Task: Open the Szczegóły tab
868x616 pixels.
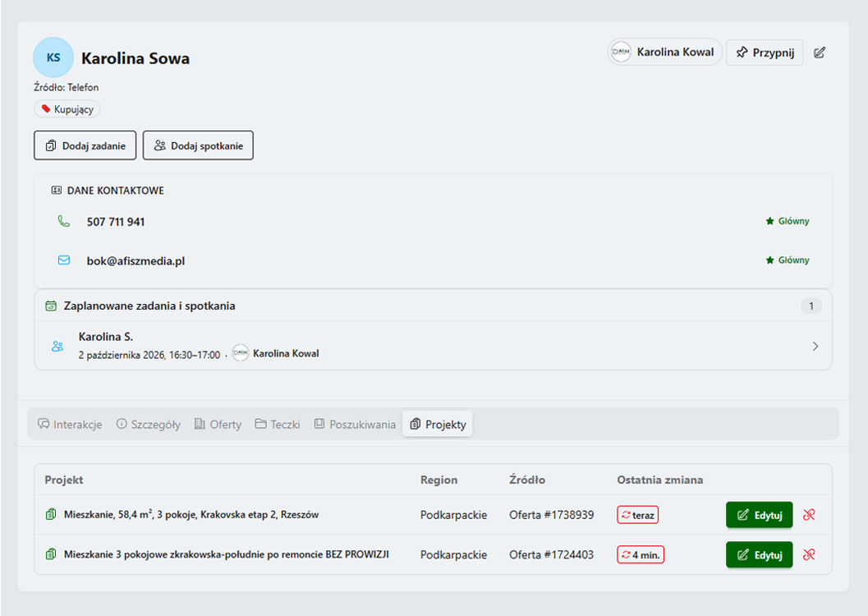Action: [149, 425]
